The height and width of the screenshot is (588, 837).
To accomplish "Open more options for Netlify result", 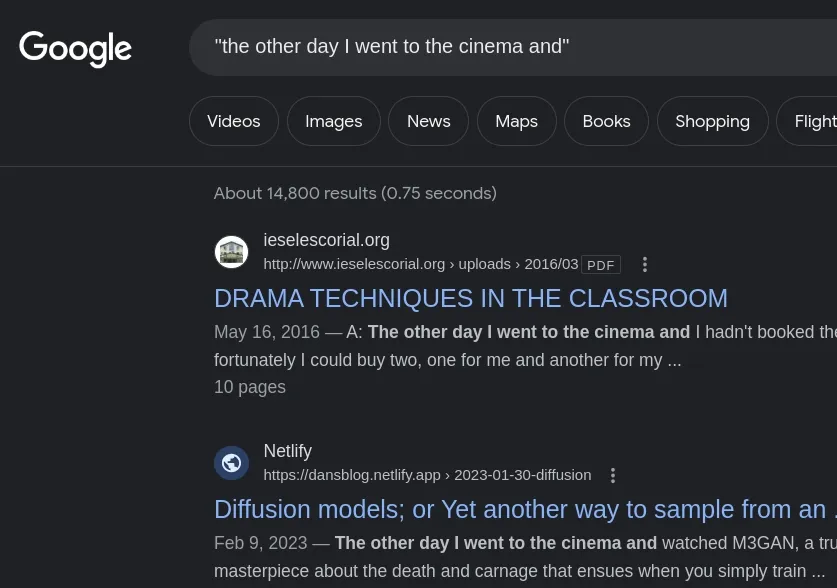I will pyautogui.click(x=613, y=476).
